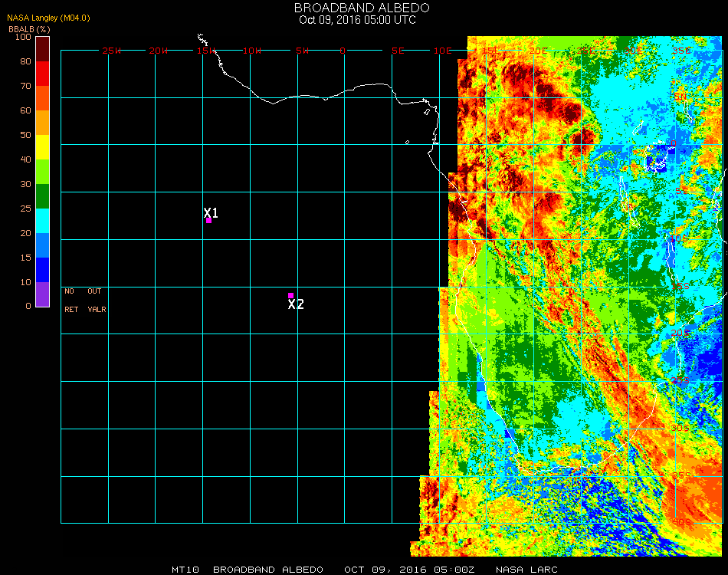Viewport: 728px width, 575px height.
Task: Click the BROADBAND ALBEDO title
Action: (357, 8)
